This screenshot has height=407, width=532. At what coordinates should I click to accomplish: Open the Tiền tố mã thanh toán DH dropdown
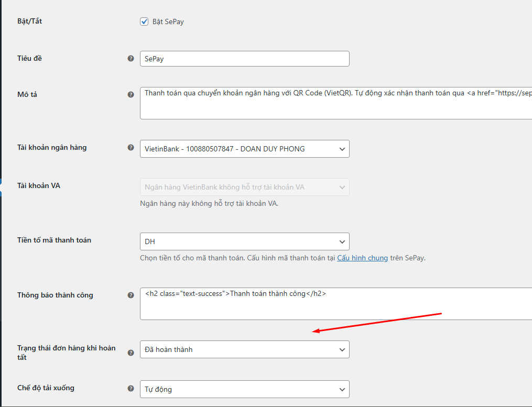pyautogui.click(x=245, y=241)
